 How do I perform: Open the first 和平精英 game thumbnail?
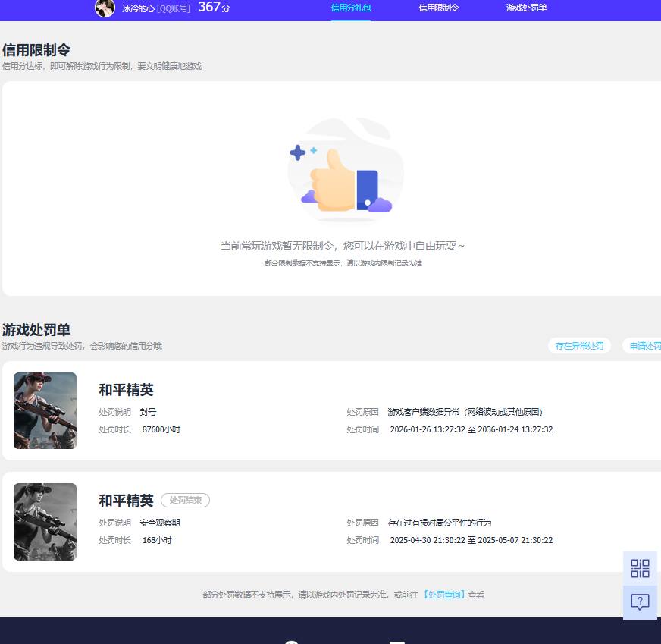(x=45, y=410)
